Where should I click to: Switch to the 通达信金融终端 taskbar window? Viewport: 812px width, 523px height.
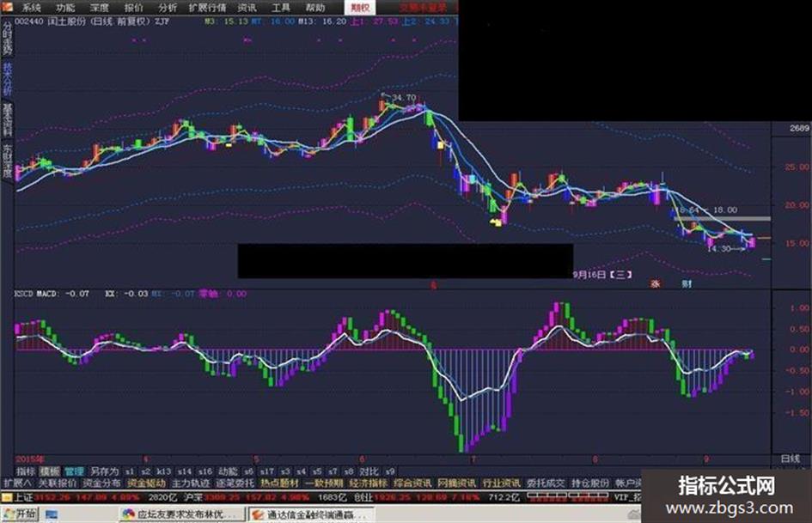(309, 514)
